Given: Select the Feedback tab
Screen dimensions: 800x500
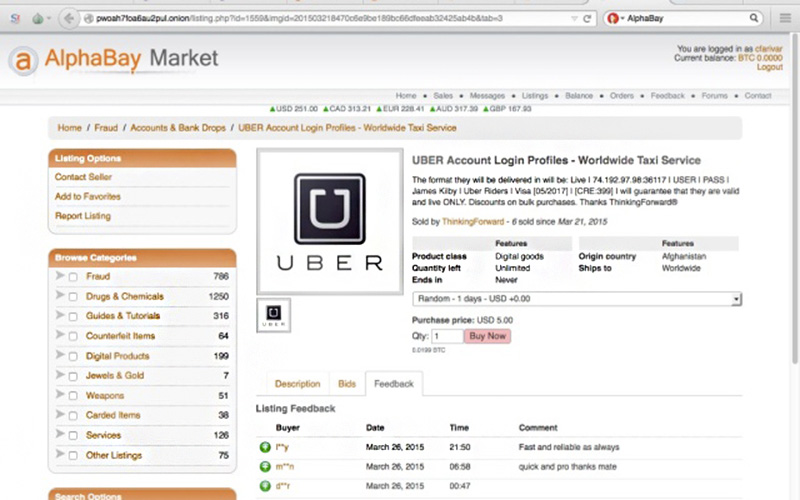Looking at the screenshot, I should point(394,384).
